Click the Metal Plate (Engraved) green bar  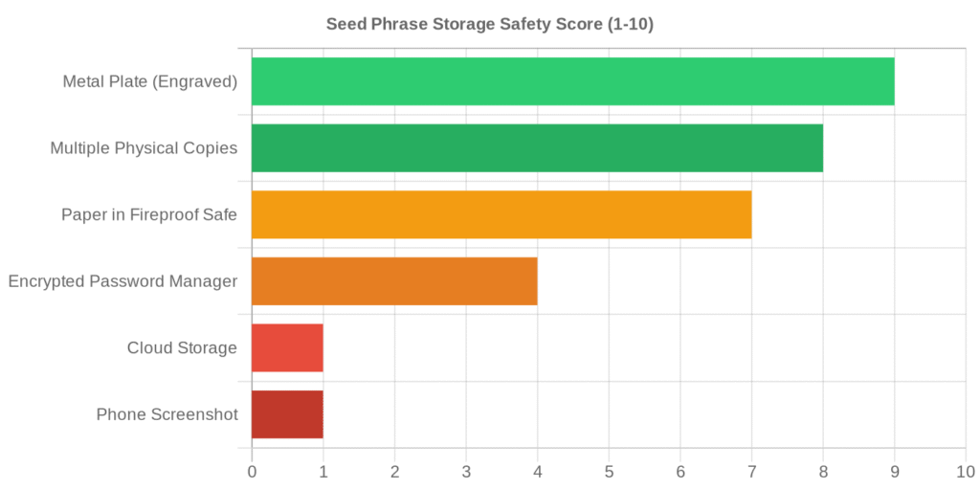click(572, 81)
